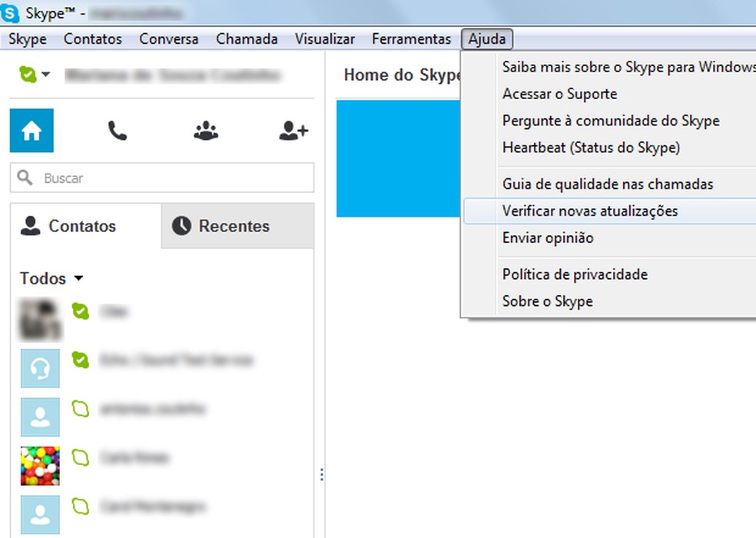Click the blurred profile name at top
Image resolution: width=756 pixels, height=538 pixels.
tap(172, 75)
